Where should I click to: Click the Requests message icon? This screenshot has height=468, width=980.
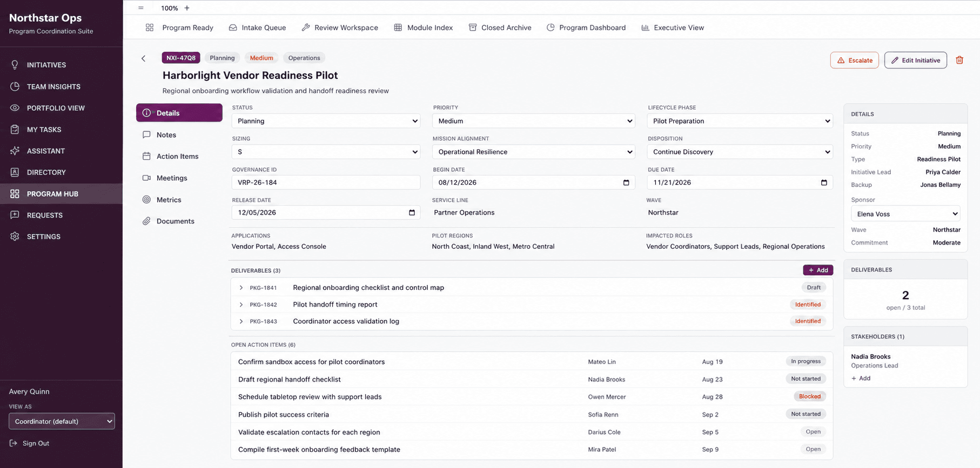(x=15, y=215)
